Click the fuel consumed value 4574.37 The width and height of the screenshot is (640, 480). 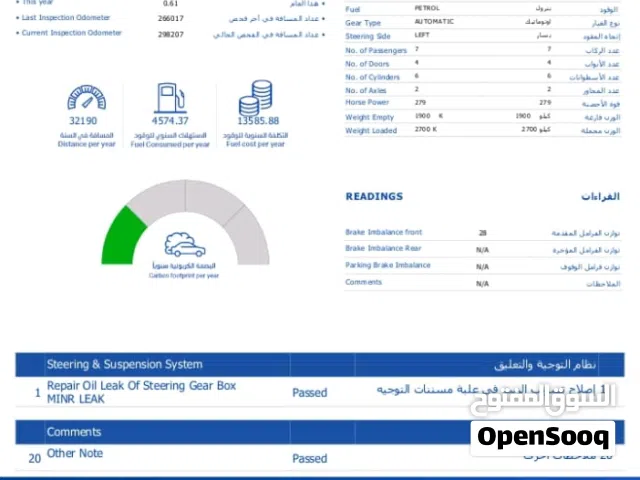pos(170,121)
